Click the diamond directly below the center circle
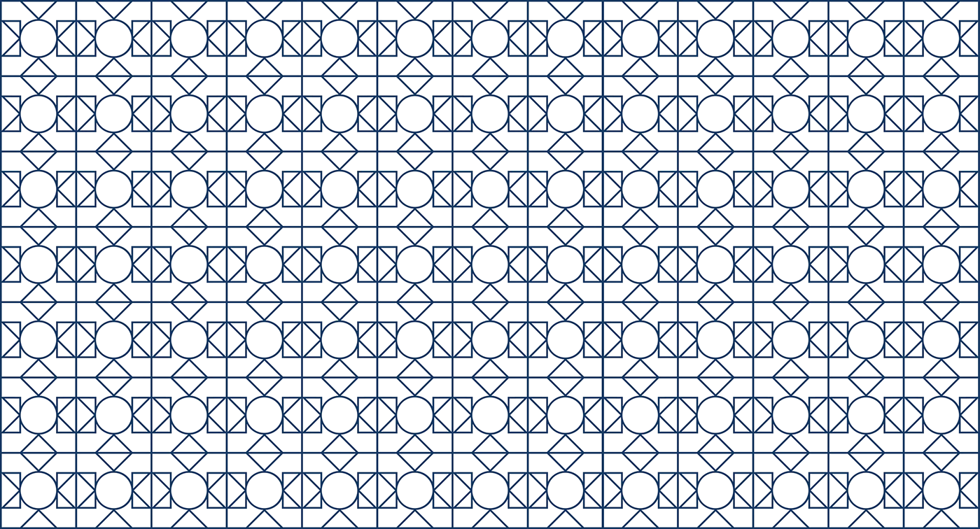980x529 pixels. [490, 302]
